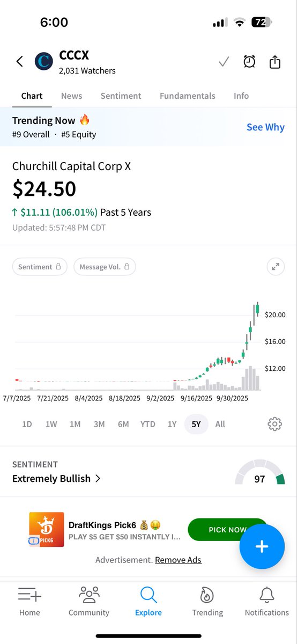Tap the PICK NOW ad button

(x=227, y=530)
